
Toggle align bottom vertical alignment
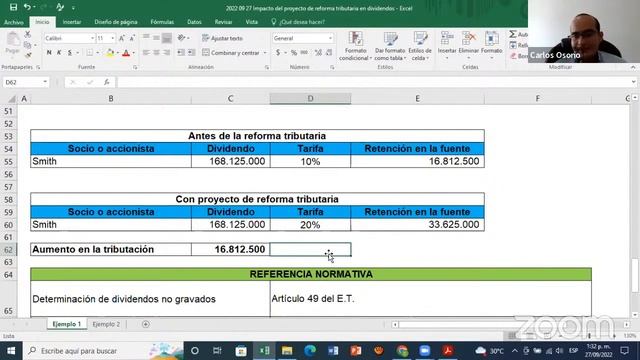click(x=167, y=38)
